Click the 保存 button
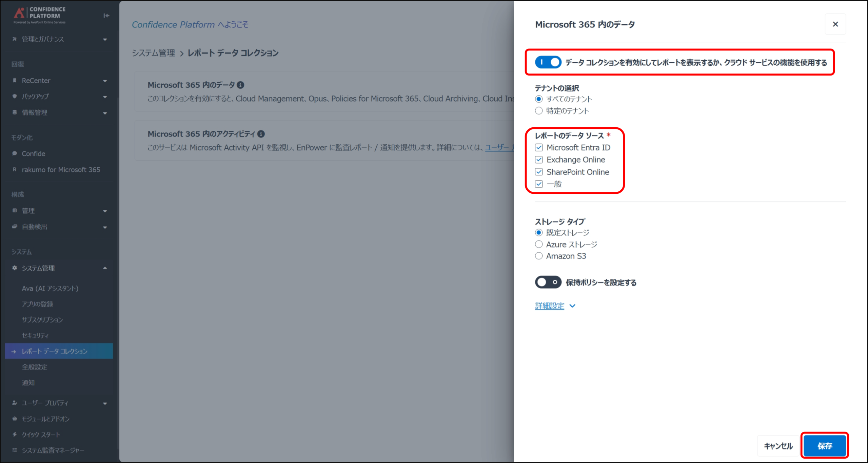The width and height of the screenshot is (868, 463). pos(825,446)
